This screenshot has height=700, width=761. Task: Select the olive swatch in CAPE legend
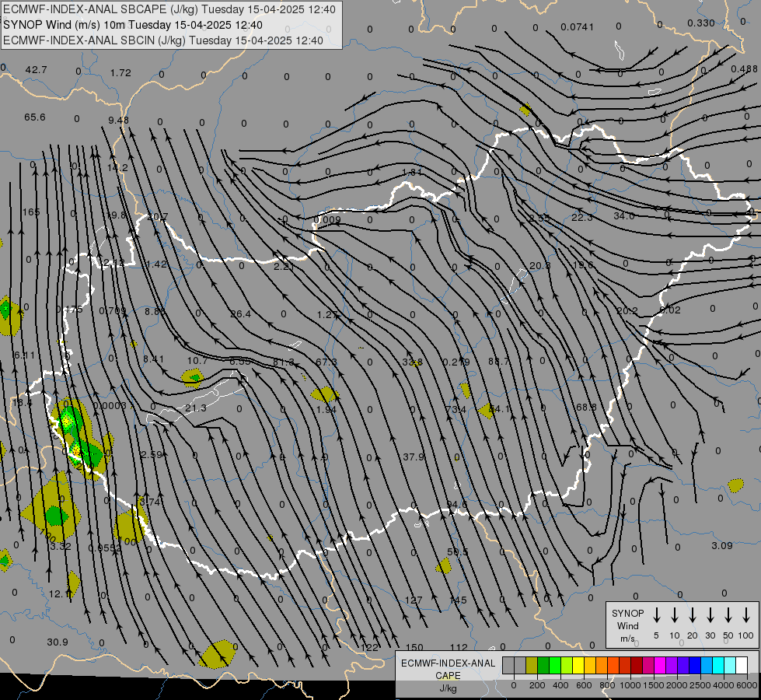[x=532, y=665]
